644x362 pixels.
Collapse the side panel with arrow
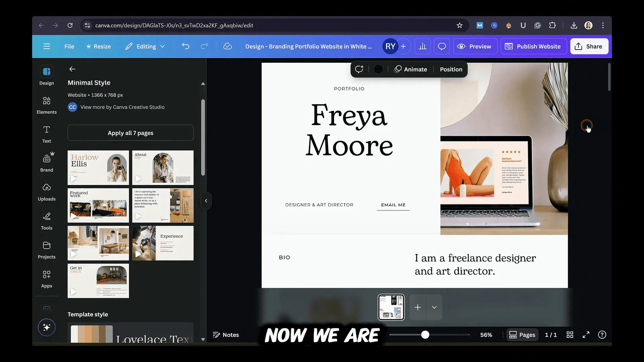point(206,201)
